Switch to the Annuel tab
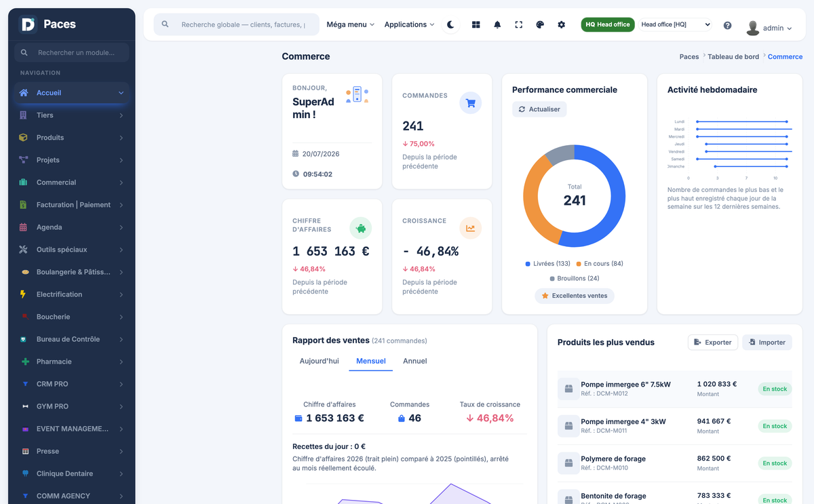Image resolution: width=814 pixels, height=504 pixels. [x=415, y=361]
